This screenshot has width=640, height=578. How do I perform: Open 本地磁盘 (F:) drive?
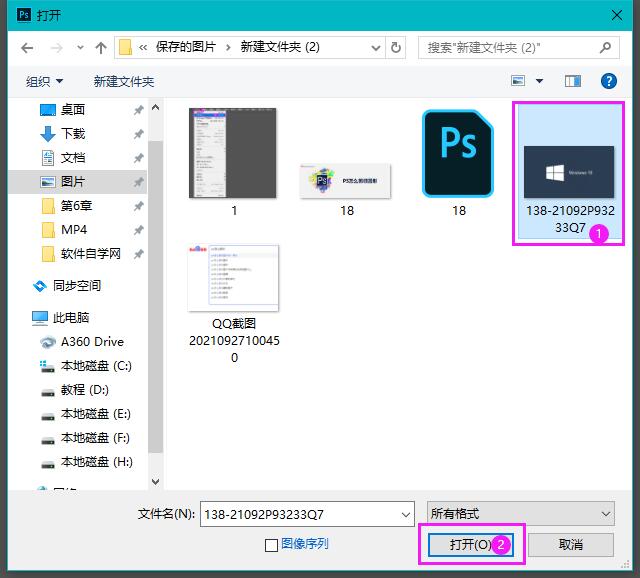tap(95, 438)
